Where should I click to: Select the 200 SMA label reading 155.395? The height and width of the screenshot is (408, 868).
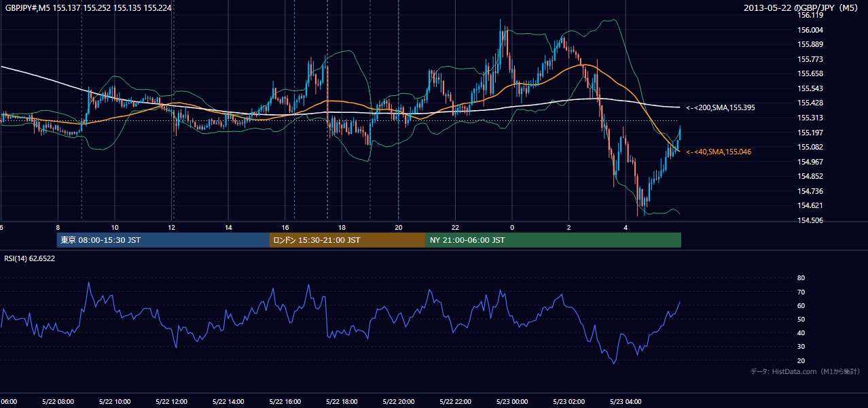pyautogui.click(x=721, y=107)
